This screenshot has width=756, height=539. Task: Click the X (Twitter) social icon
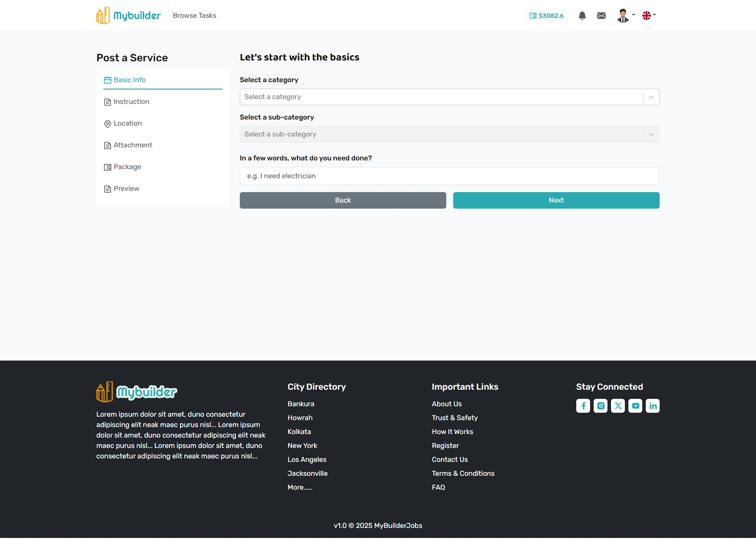pos(618,406)
